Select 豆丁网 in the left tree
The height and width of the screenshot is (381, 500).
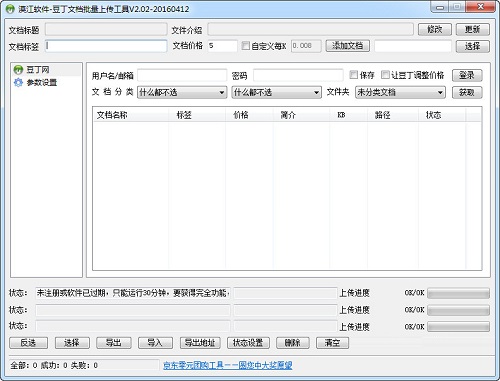[38, 70]
